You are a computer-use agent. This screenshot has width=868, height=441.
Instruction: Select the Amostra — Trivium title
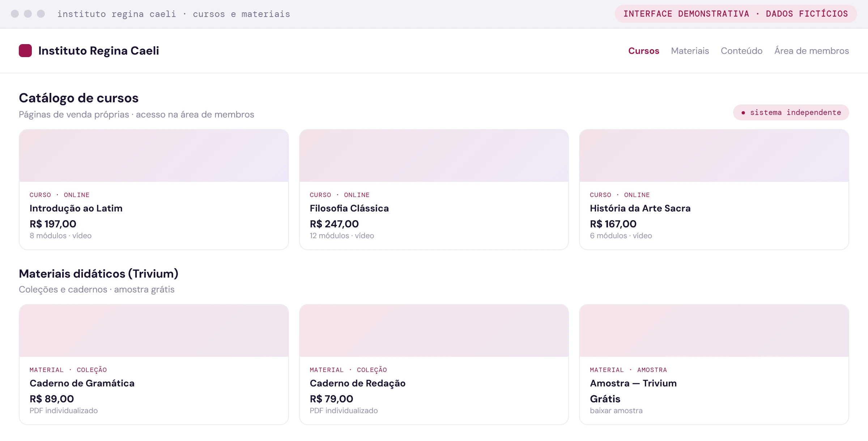pos(633,383)
